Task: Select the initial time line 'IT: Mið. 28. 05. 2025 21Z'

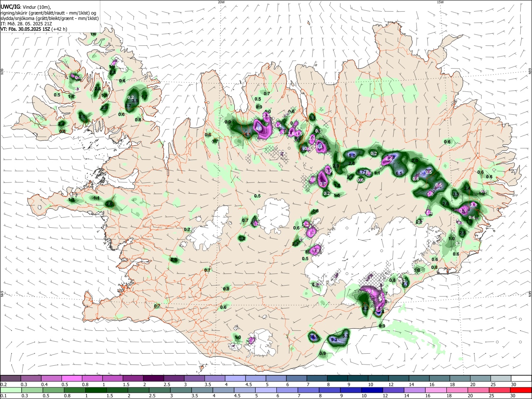Action: tap(26, 24)
